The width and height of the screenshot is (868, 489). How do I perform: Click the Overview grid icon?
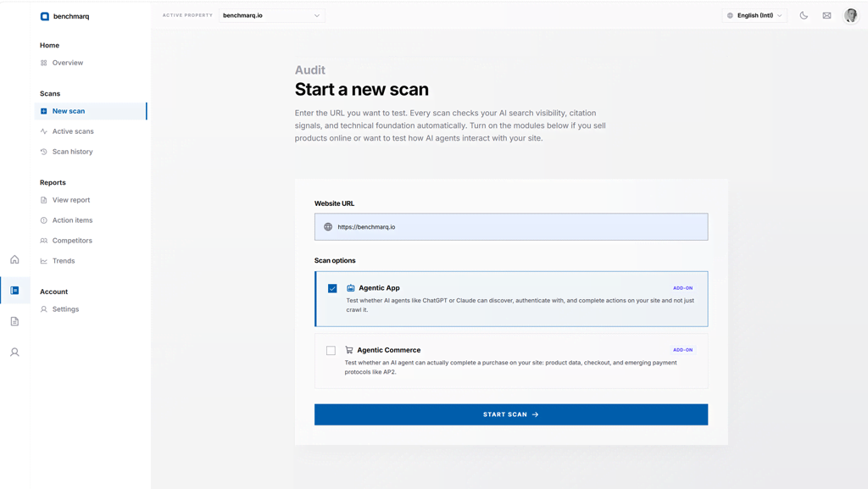[x=44, y=63]
